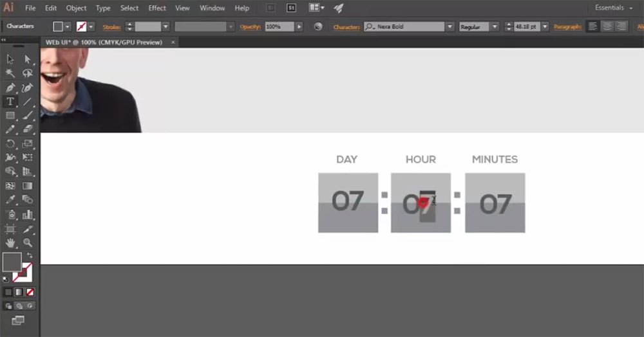Screen dimensions: 644x337
Task: Select the Paintbrush tool
Action: click(28, 116)
